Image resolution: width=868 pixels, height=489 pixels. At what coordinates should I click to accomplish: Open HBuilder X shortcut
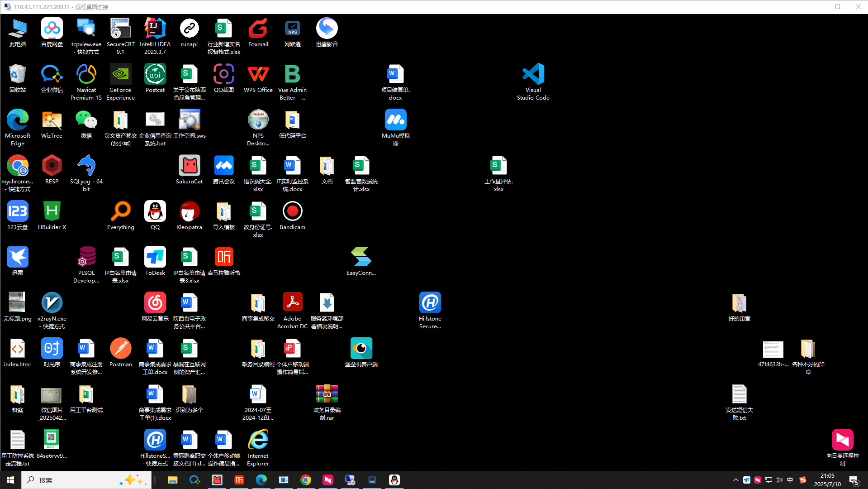click(52, 216)
